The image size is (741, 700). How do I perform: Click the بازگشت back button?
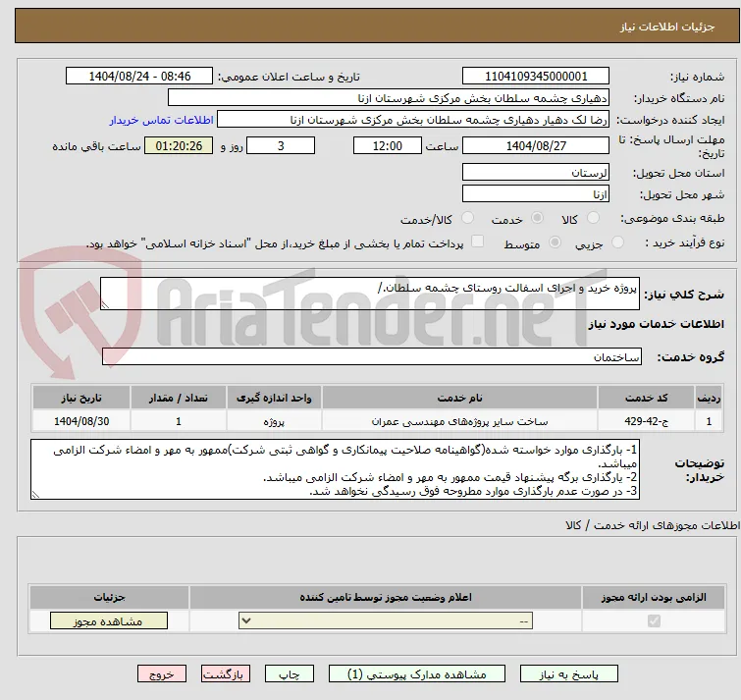tap(226, 674)
